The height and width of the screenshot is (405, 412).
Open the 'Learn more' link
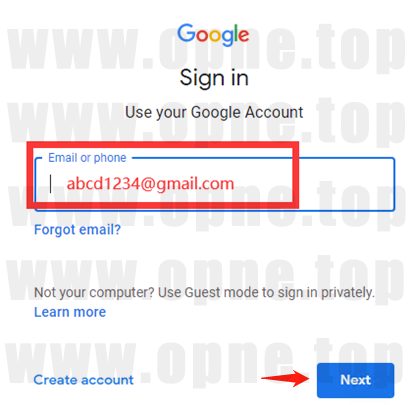(x=70, y=312)
